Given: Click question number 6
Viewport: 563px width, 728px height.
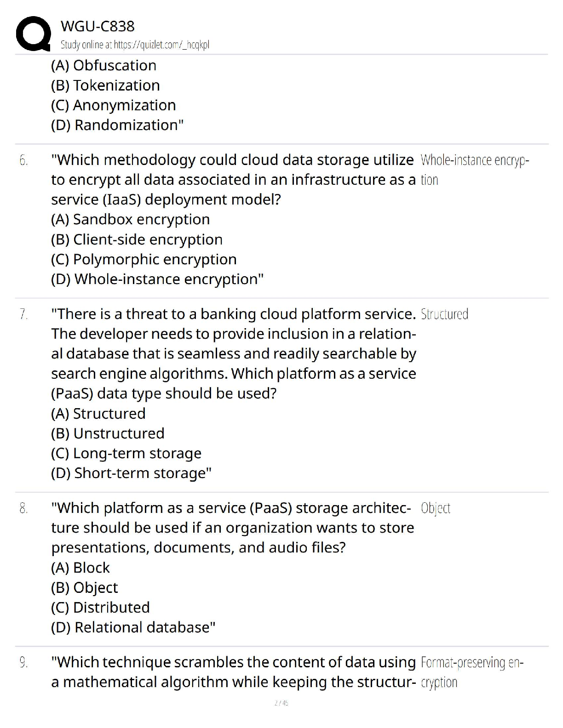Looking at the screenshot, I should point(23,161).
